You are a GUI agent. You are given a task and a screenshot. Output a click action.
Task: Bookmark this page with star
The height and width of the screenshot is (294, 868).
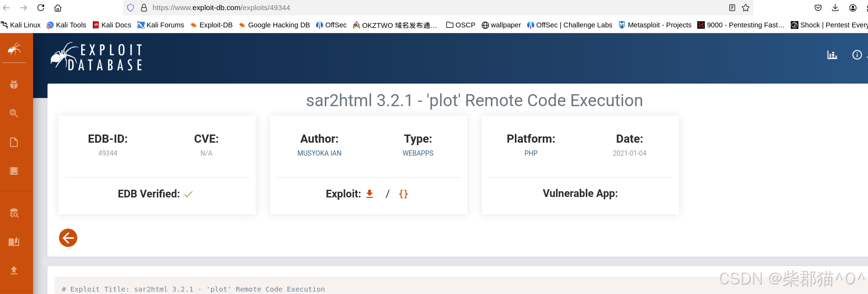pos(746,8)
